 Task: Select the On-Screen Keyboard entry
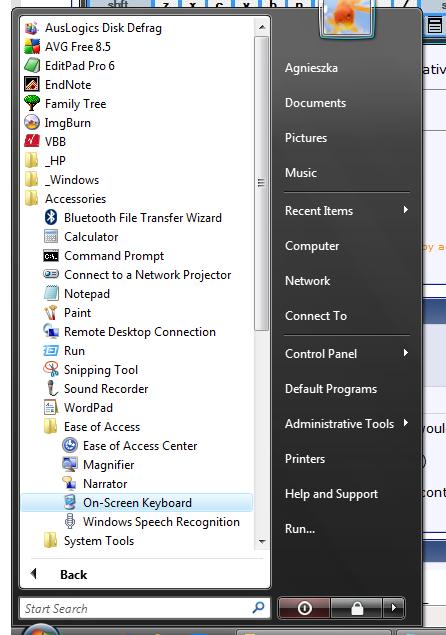point(137,503)
